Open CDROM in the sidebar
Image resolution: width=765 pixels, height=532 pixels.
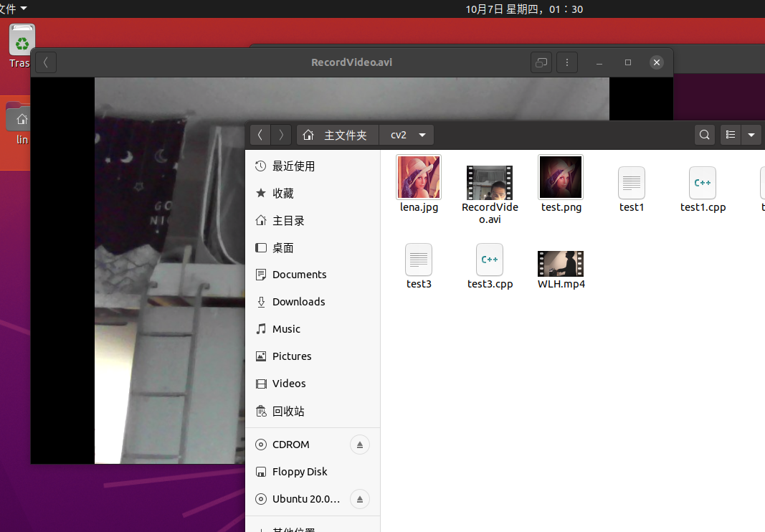(x=313, y=445)
